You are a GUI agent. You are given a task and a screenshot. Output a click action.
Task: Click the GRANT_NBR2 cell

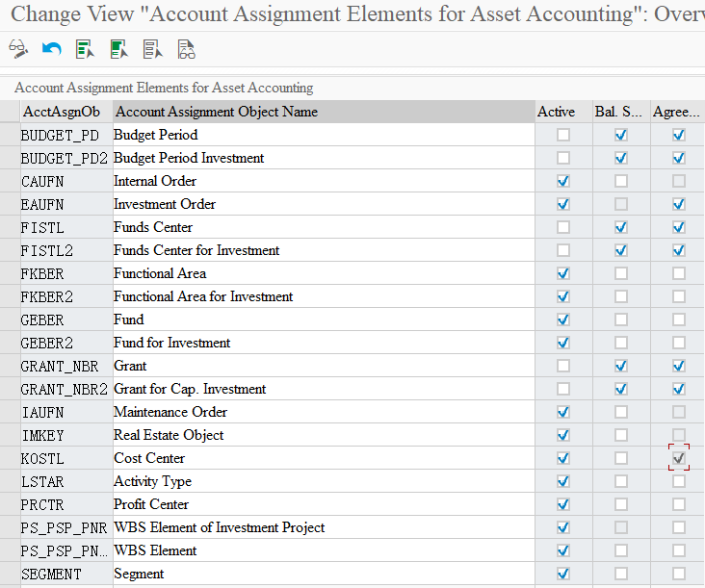click(x=66, y=389)
